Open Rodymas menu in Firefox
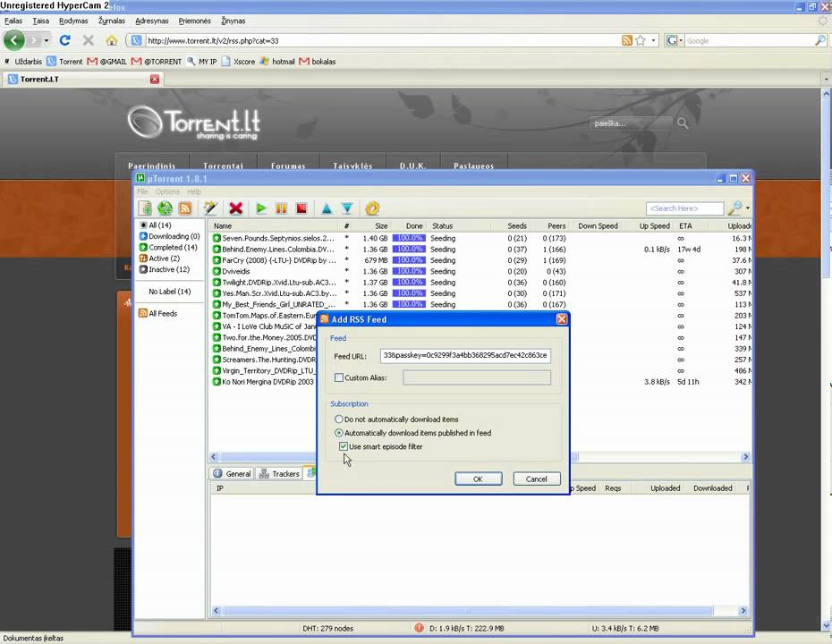Viewport: 832px width, 644px height. (73, 21)
